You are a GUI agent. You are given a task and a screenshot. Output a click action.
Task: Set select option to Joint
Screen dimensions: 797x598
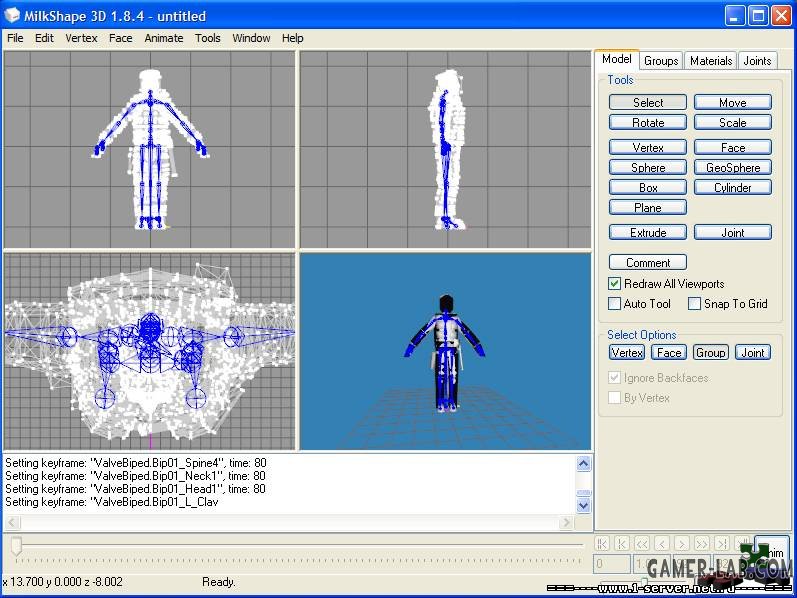[x=753, y=352]
